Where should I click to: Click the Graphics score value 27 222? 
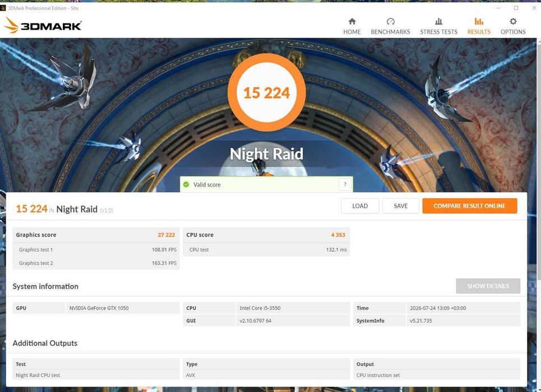[167, 235]
